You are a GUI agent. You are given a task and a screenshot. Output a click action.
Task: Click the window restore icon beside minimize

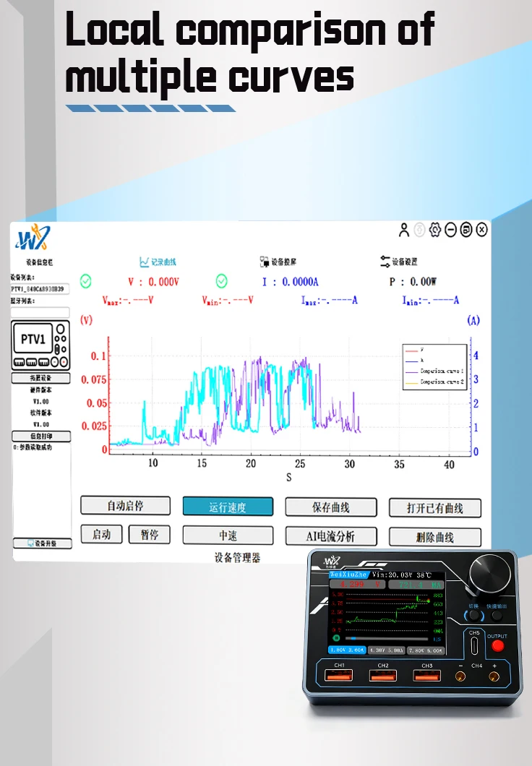tap(466, 230)
